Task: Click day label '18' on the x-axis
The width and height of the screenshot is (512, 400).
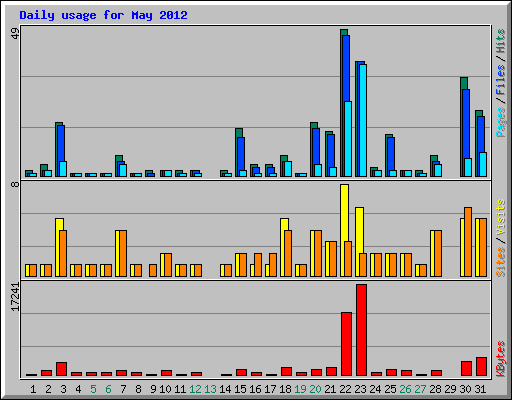Action: click(x=285, y=389)
